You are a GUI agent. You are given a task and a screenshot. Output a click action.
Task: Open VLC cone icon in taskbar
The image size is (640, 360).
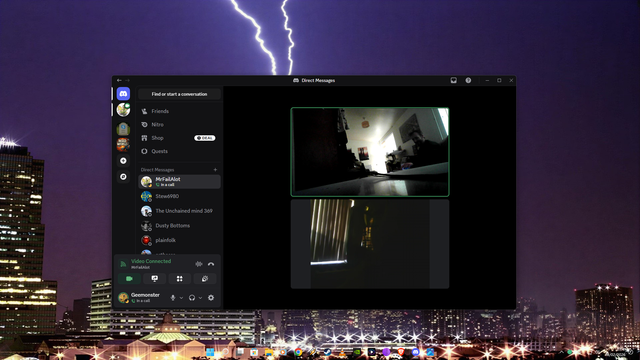tap(342, 352)
